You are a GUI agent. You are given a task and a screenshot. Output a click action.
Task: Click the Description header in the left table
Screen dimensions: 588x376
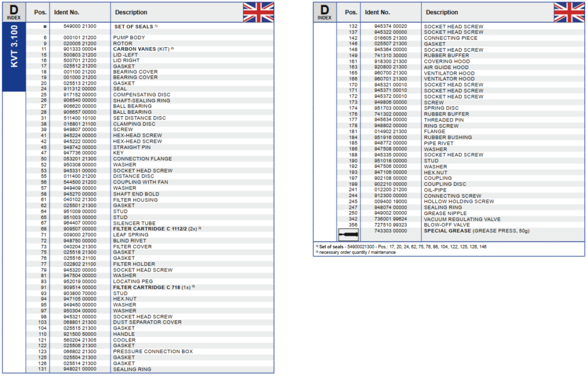131,12
